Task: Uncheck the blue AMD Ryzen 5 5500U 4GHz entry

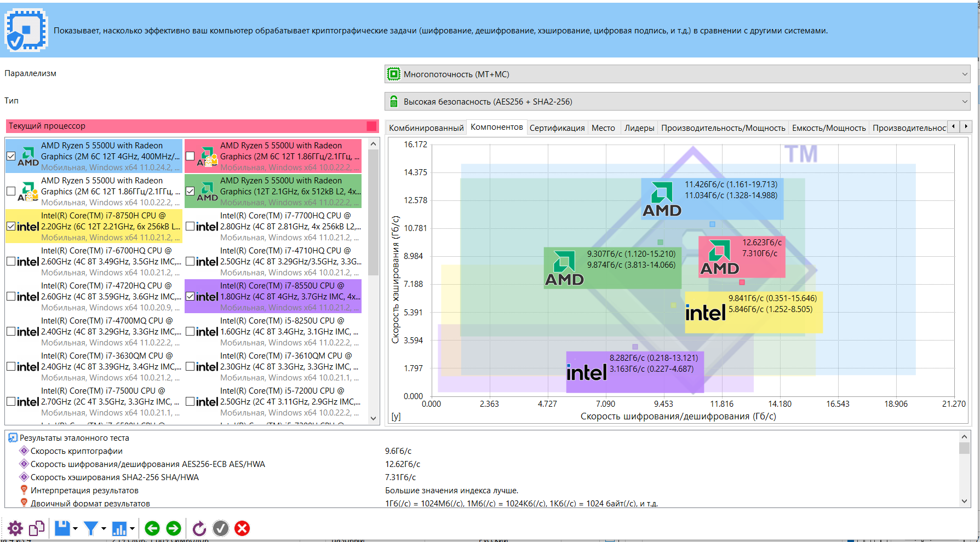Action: pyautogui.click(x=11, y=156)
